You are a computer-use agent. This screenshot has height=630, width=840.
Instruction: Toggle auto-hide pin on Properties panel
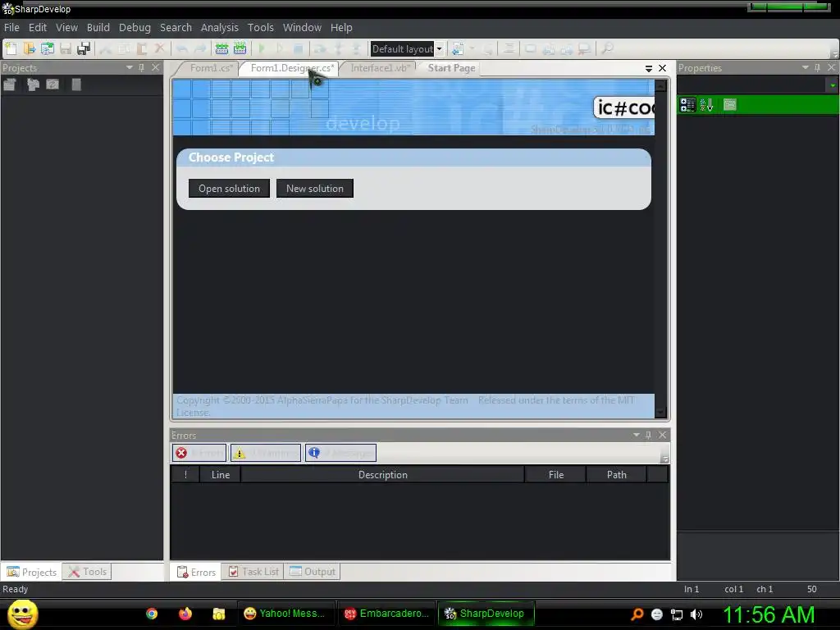pos(817,67)
